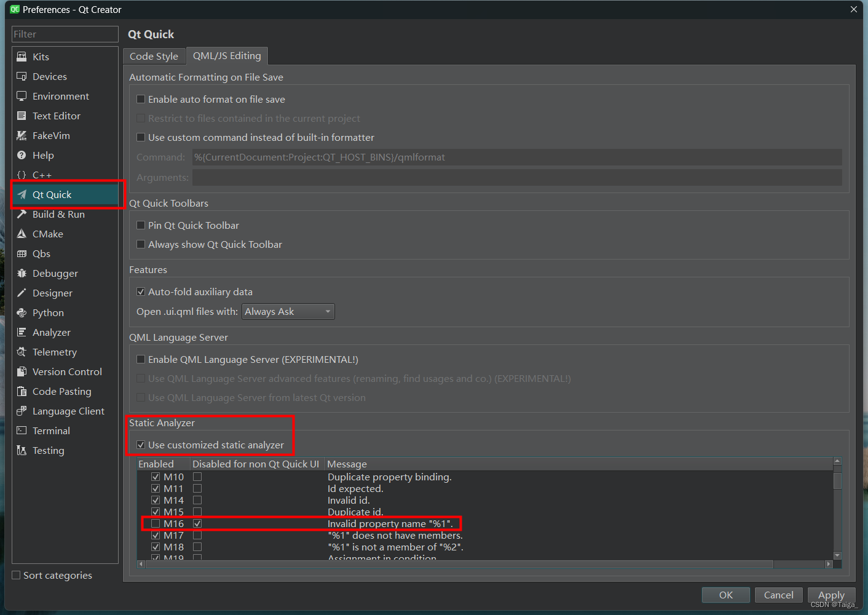Viewport: 868px width, 615px height.
Task: Click the Message column header
Action: 579,464
